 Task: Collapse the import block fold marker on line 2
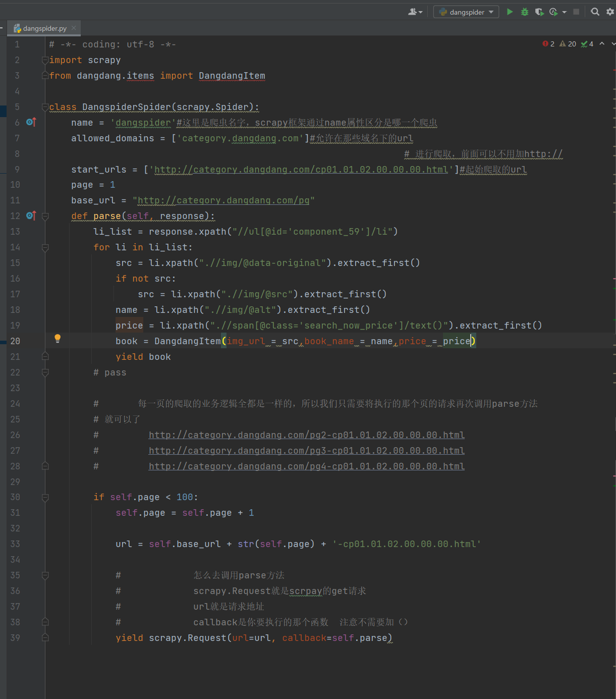(45, 60)
